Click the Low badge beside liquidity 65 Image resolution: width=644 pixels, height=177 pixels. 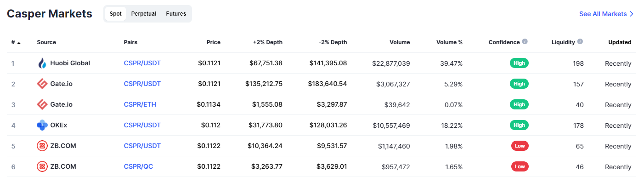(520, 146)
